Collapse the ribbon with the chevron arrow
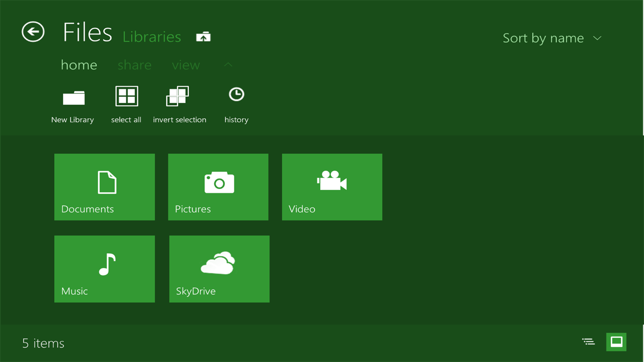This screenshot has width=644, height=362. click(x=228, y=65)
